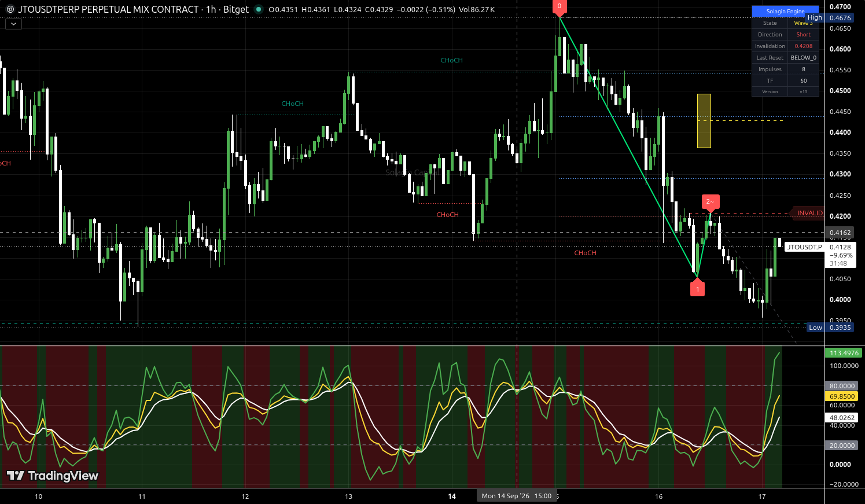Click the 0.4162 price axis label
This screenshot has height=504, width=865.
840,233
